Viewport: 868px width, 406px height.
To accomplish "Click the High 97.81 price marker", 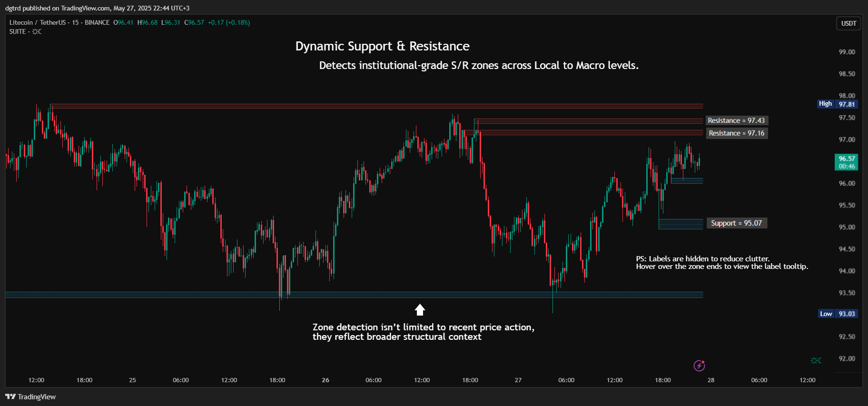I will point(838,104).
